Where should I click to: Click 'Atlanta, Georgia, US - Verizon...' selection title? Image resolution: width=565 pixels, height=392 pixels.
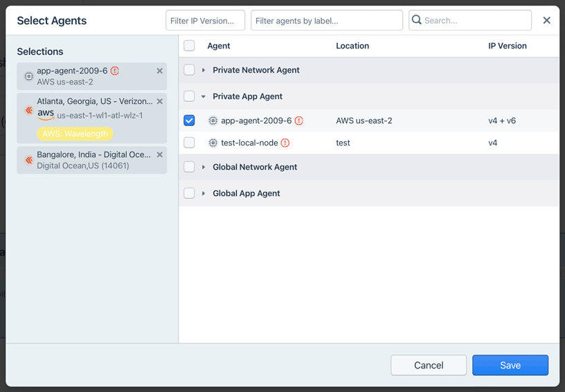tap(95, 101)
